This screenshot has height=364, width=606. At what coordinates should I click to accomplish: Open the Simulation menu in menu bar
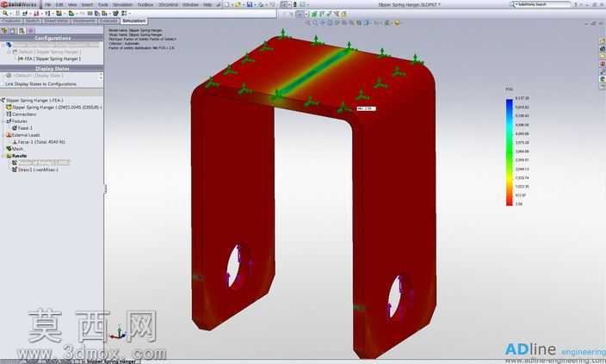(x=122, y=4)
